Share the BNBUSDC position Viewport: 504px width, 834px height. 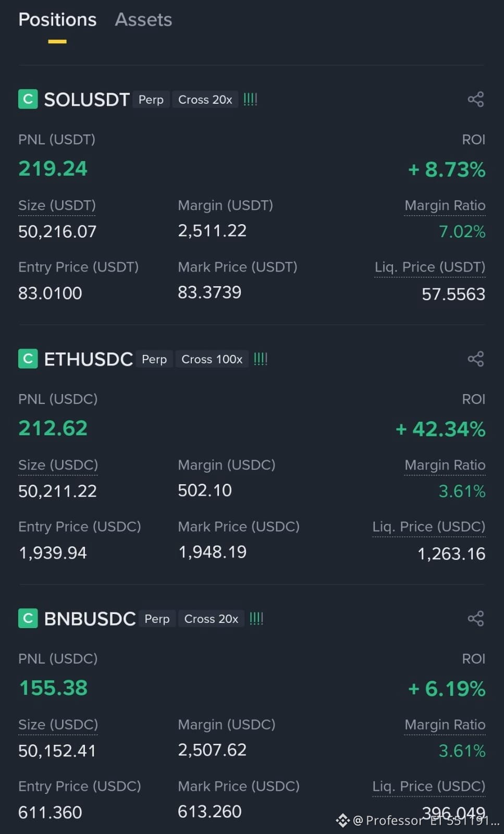pyautogui.click(x=475, y=618)
